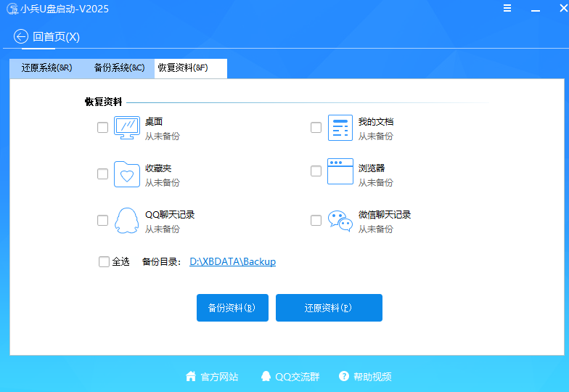Click the heart folder icon for 收藏夹
Viewport: 569px width, 392px height.
[x=126, y=174]
